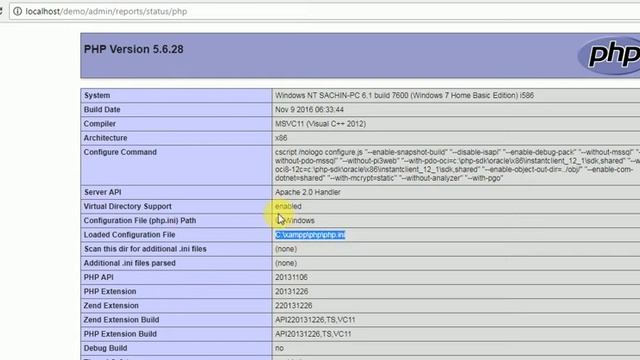Click the 'Zend Extension' label
Image resolution: width=640 pixels, height=360 pixels.
111,306
